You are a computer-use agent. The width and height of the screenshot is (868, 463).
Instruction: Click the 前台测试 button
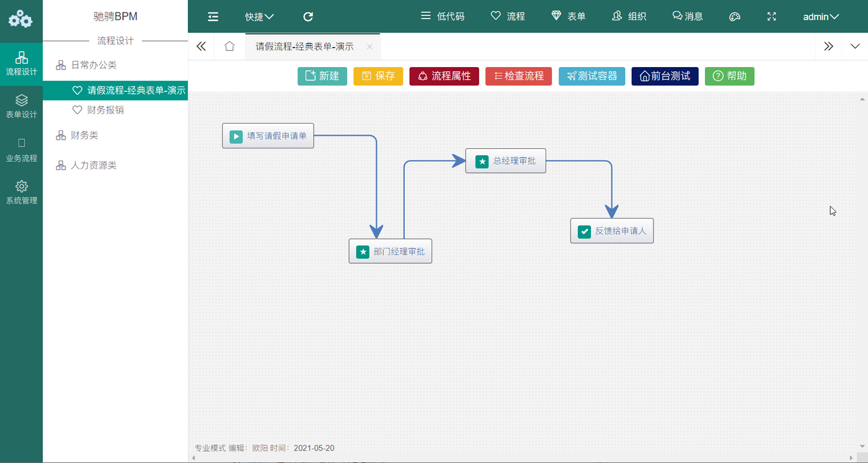coord(665,76)
